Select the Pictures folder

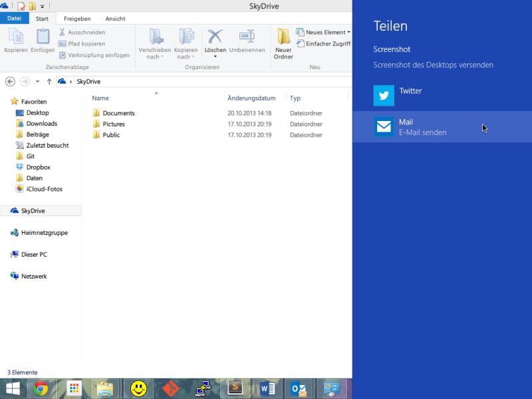[114, 124]
